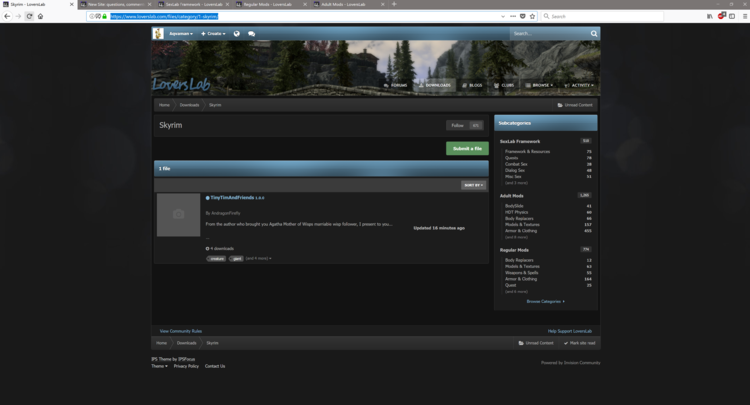This screenshot has height=405, width=750.
Task: Switch to the Adult Mods - LoversLab tab
Action: point(348,4)
